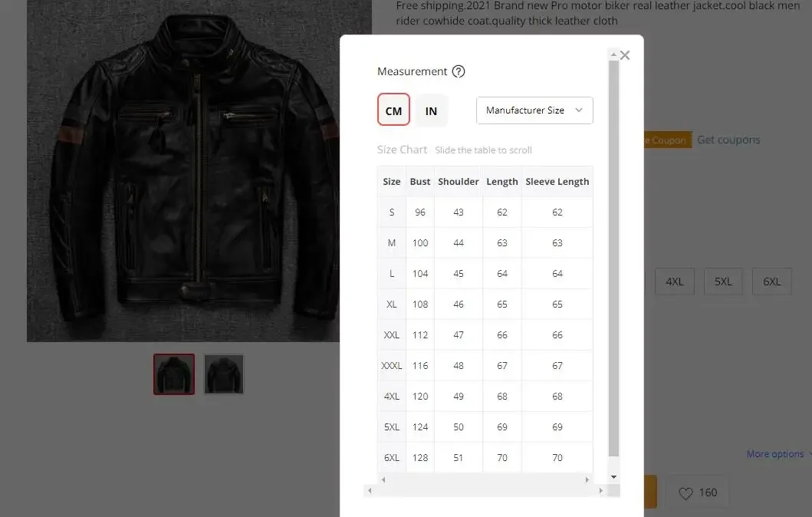Click the 4XL row label in size chart
Screen dimensions: 812x517
(392, 397)
